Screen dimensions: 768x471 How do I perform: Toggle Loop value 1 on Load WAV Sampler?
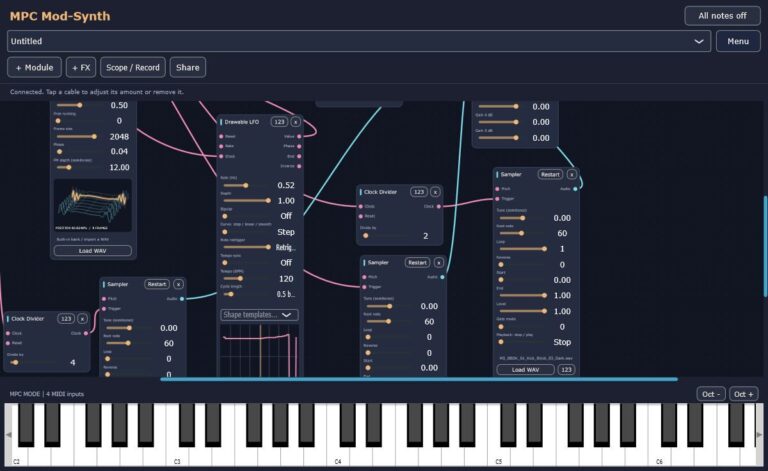523,249
